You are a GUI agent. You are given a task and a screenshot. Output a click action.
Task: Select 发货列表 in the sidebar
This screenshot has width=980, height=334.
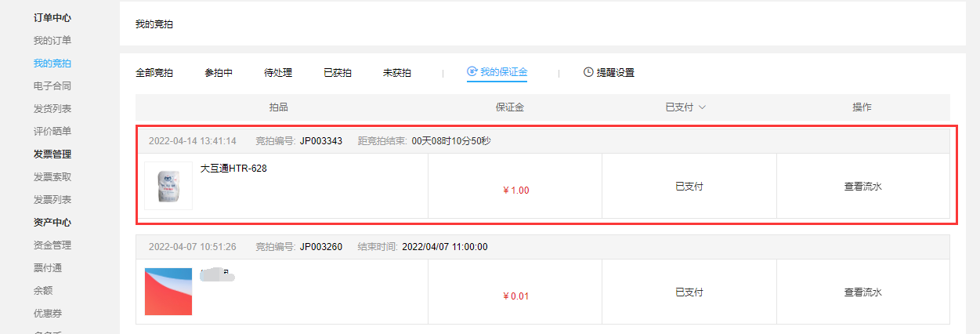click(x=52, y=108)
